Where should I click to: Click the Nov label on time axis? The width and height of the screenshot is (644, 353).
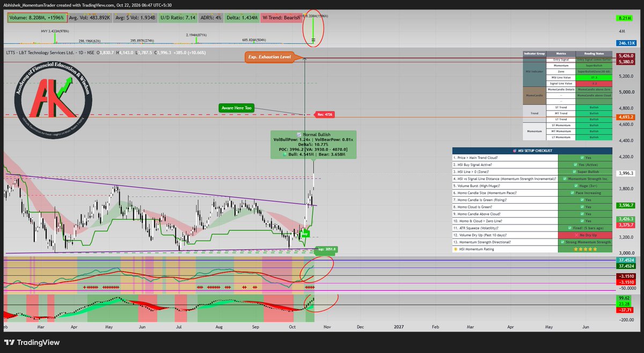tap(327, 326)
